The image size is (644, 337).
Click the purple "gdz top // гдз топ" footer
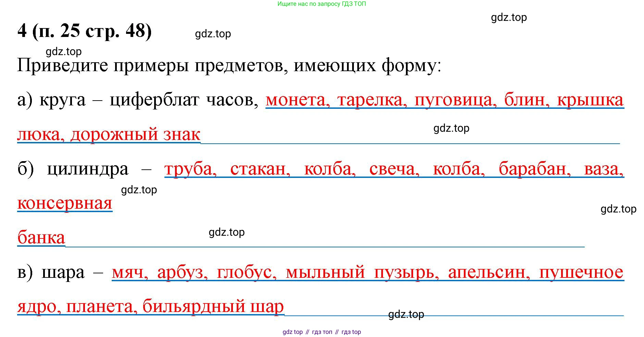coord(321,332)
